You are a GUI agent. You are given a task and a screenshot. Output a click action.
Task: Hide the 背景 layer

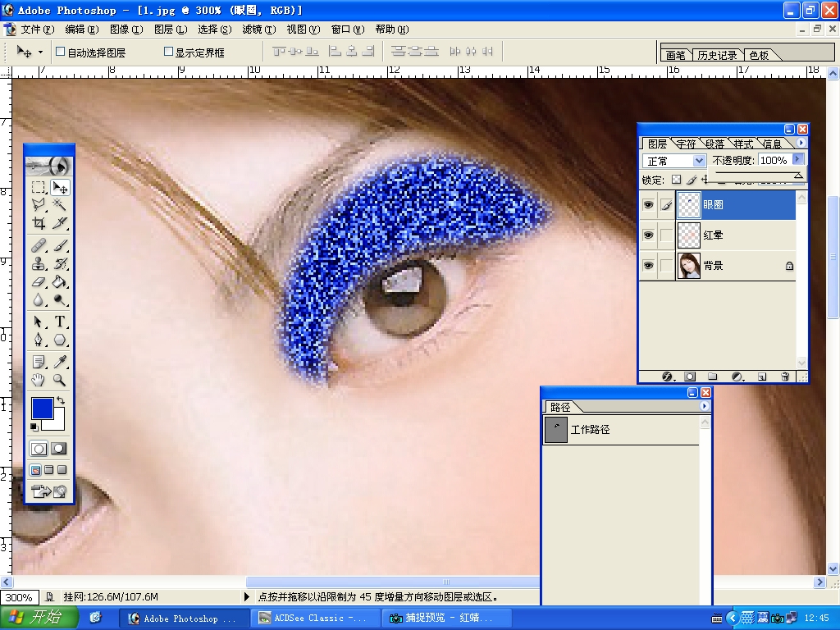click(648, 266)
